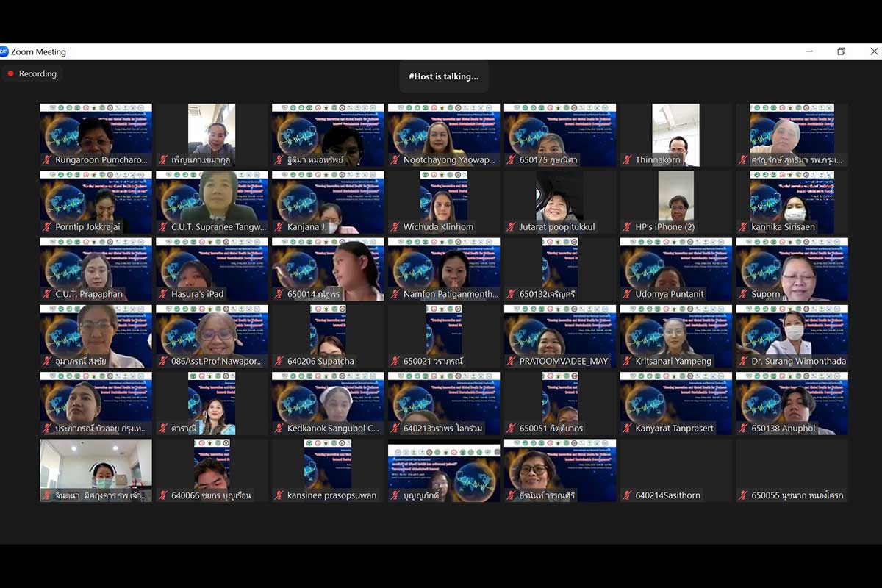Image resolution: width=882 pixels, height=588 pixels.
Task: Click muted mic icon next to Wichuda Klinhom
Action: point(395,227)
